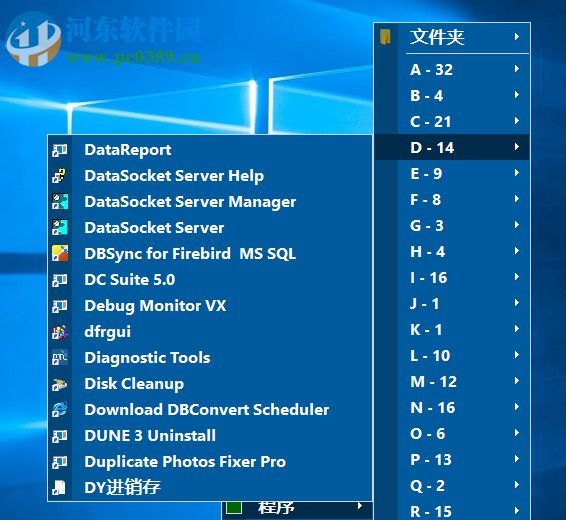Expand the C - 21 submenu arrow
The width and height of the screenshot is (566, 520).
tap(517, 121)
